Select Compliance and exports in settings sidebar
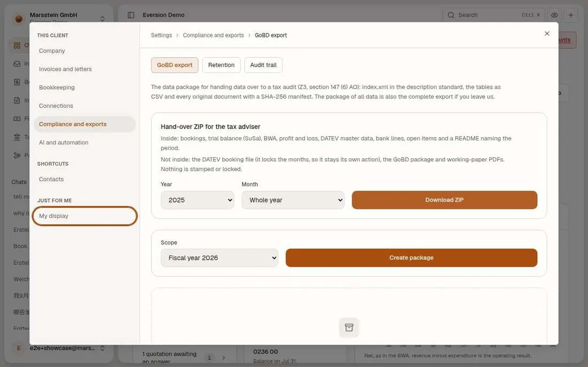This screenshot has width=588, height=367. [x=85, y=124]
